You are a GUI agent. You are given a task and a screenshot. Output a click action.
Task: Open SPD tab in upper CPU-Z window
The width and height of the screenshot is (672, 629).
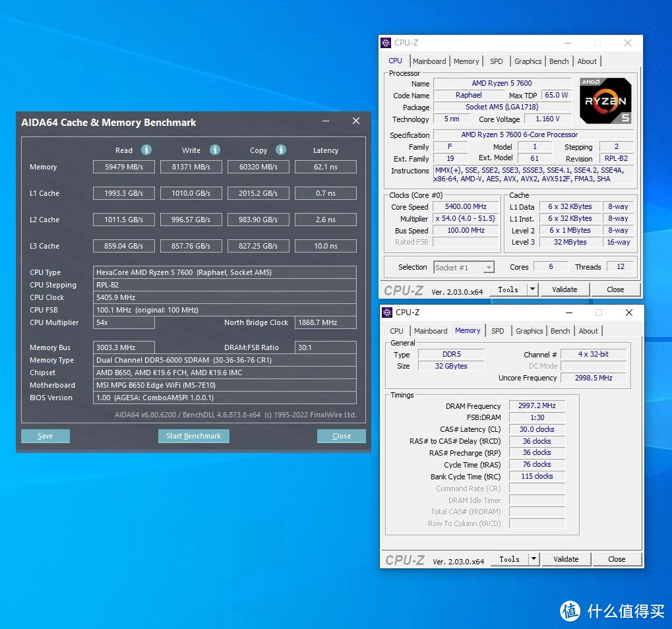tap(497, 61)
